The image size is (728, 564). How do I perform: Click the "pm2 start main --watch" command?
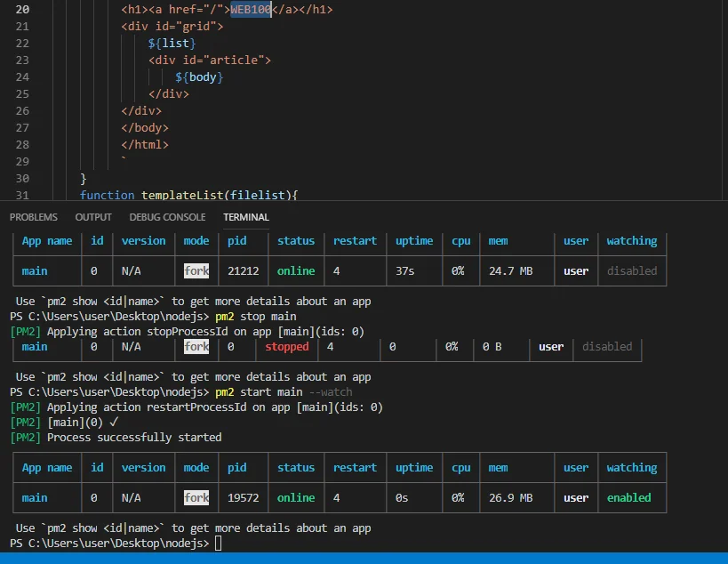click(x=283, y=391)
